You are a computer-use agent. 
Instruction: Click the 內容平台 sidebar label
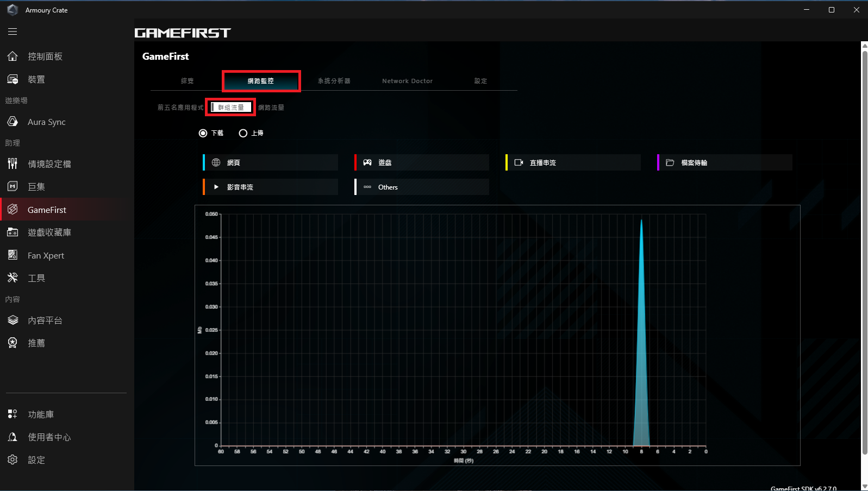[x=45, y=320]
